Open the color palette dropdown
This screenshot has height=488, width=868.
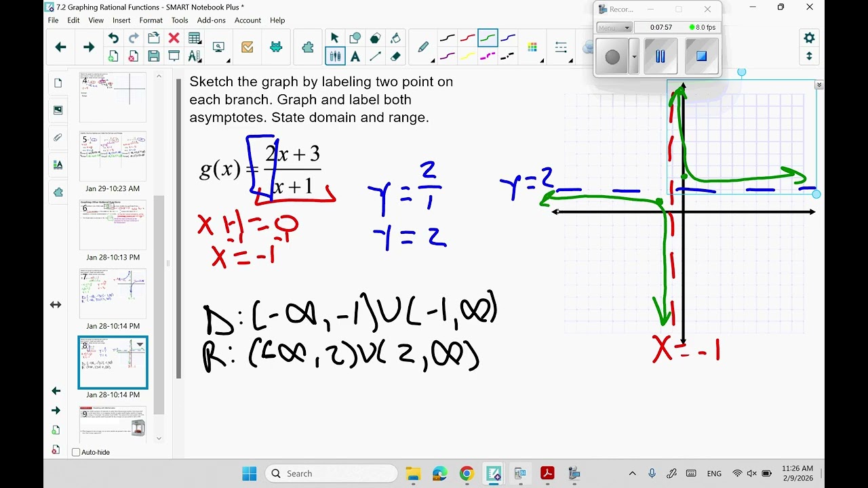coord(532,47)
